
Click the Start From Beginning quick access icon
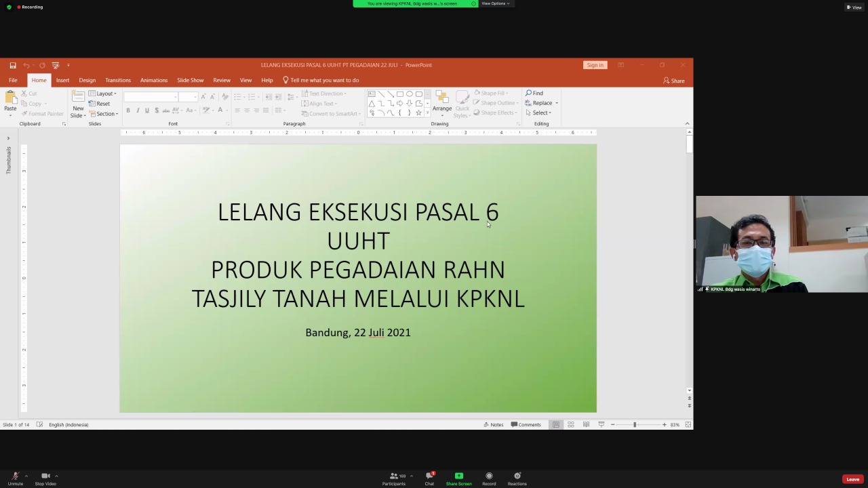point(56,65)
